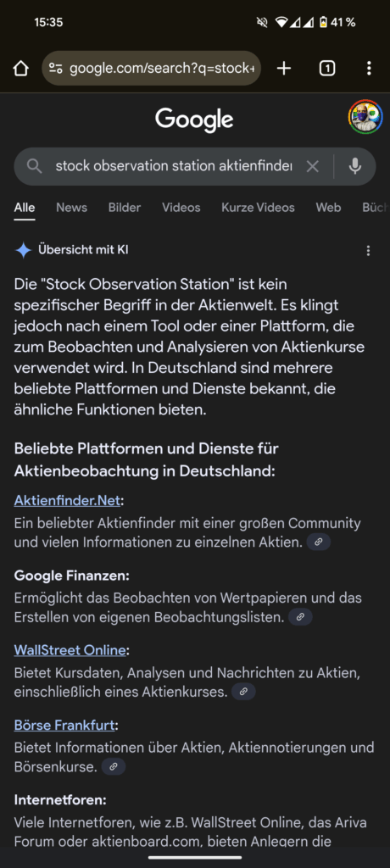The width and height of the screenshot is (390, 868).
Task: Open the Aktienfinder.Net link
Action: 67,500
